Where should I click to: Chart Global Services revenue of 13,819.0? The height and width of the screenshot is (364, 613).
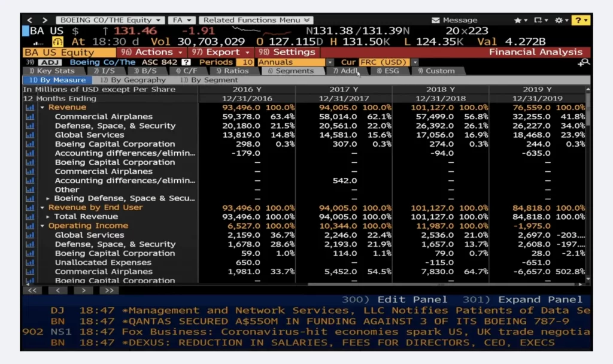click(x=30, y=135)
